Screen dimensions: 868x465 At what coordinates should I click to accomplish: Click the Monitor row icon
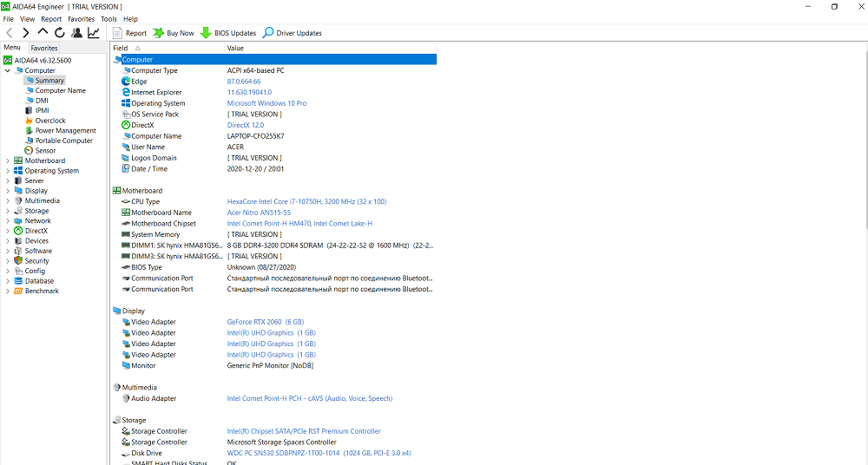pyautogui.click(x=126, y=365)
